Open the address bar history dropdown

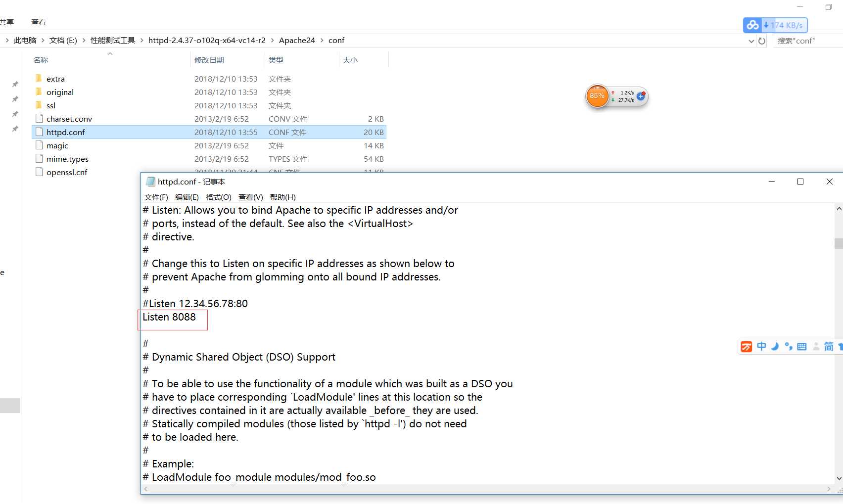point(751,41)
